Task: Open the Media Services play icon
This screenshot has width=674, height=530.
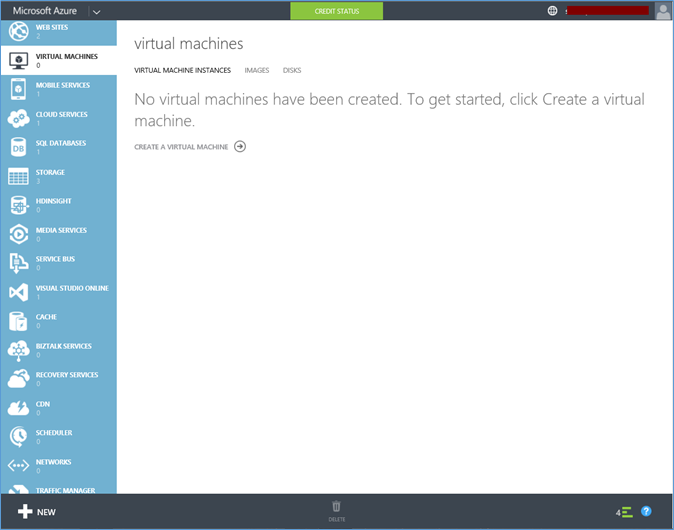Action: click(18, 234)
